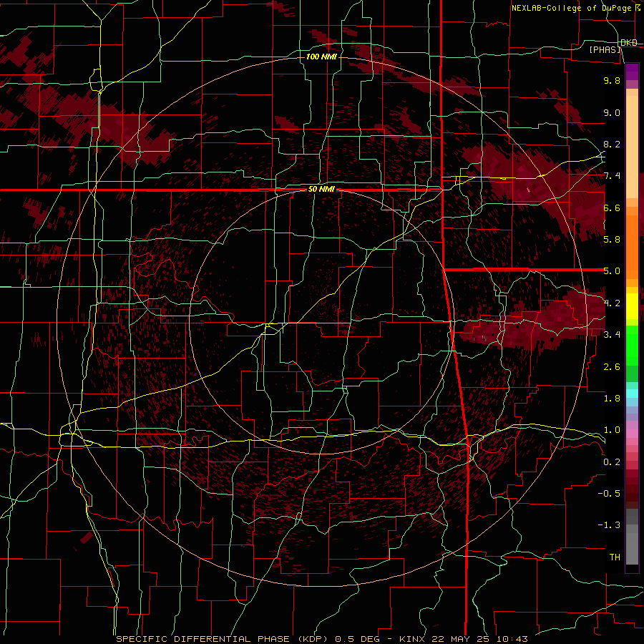The image size is (644, 644).
Task: Click the 5.8 scale value
Action: (612, 240)
